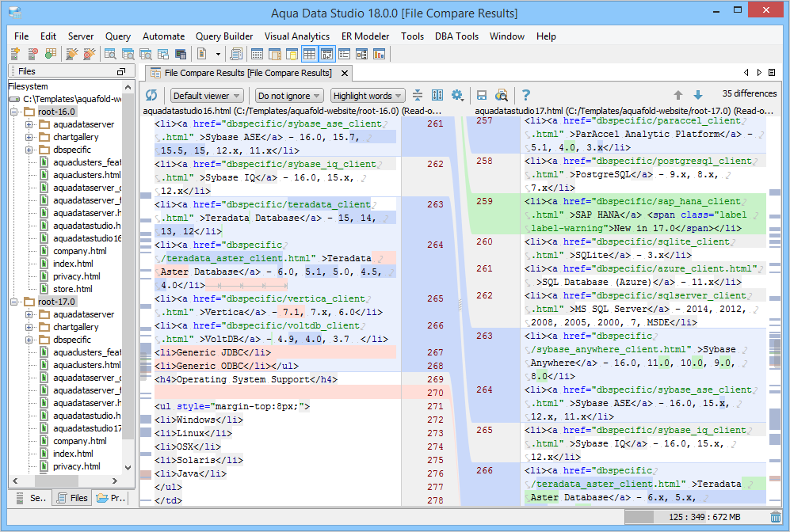Go to previous difference with up arrow
This screenshot has width=790, height=532.
tap(678, 96)
